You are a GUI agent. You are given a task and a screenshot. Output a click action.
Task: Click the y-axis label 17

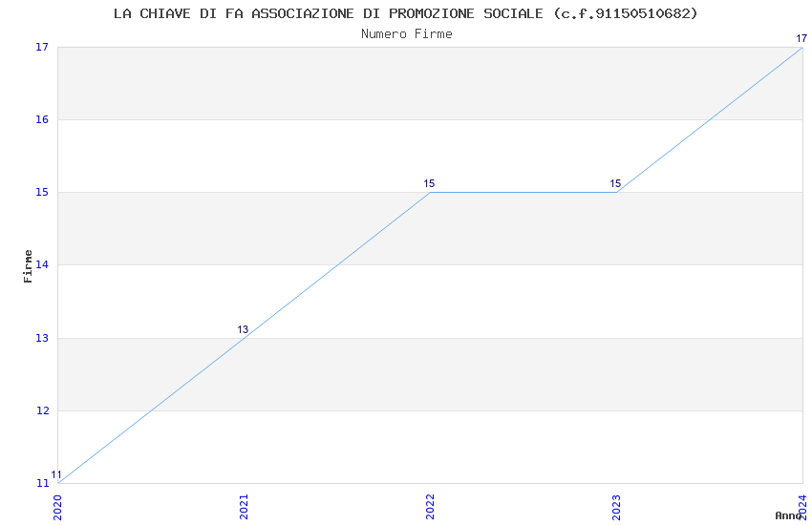42,47
